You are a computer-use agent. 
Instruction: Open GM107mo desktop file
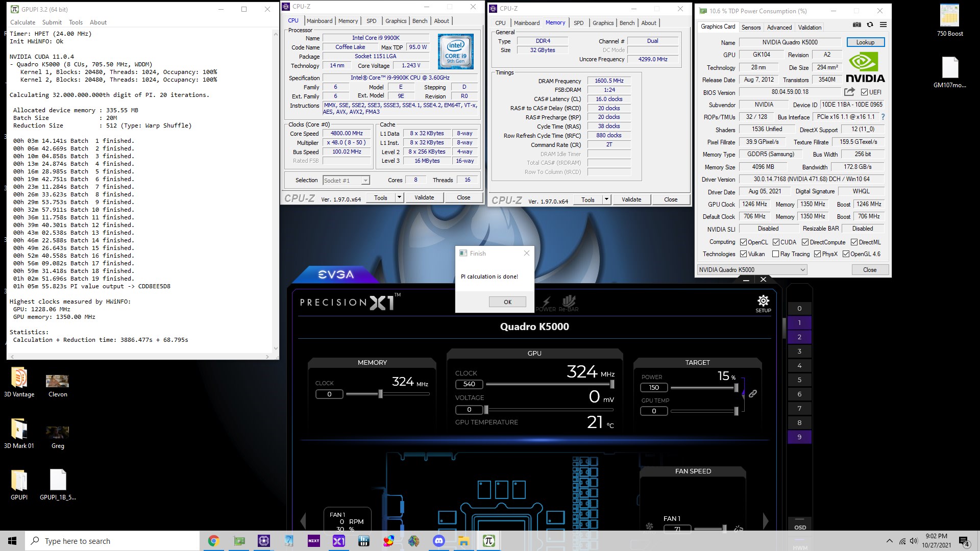[x=949, y=72]
